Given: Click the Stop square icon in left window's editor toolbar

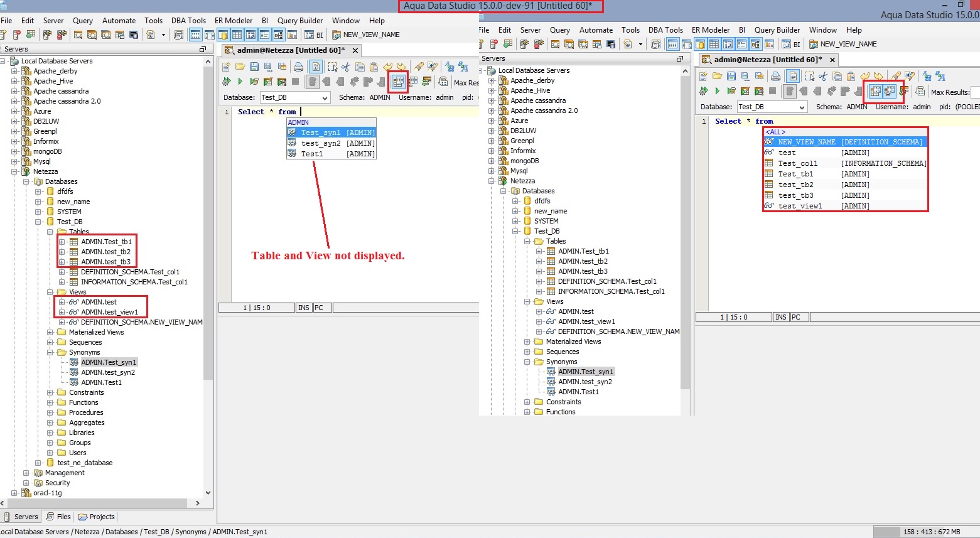Looking at the screenshot, I should (295, 82).
